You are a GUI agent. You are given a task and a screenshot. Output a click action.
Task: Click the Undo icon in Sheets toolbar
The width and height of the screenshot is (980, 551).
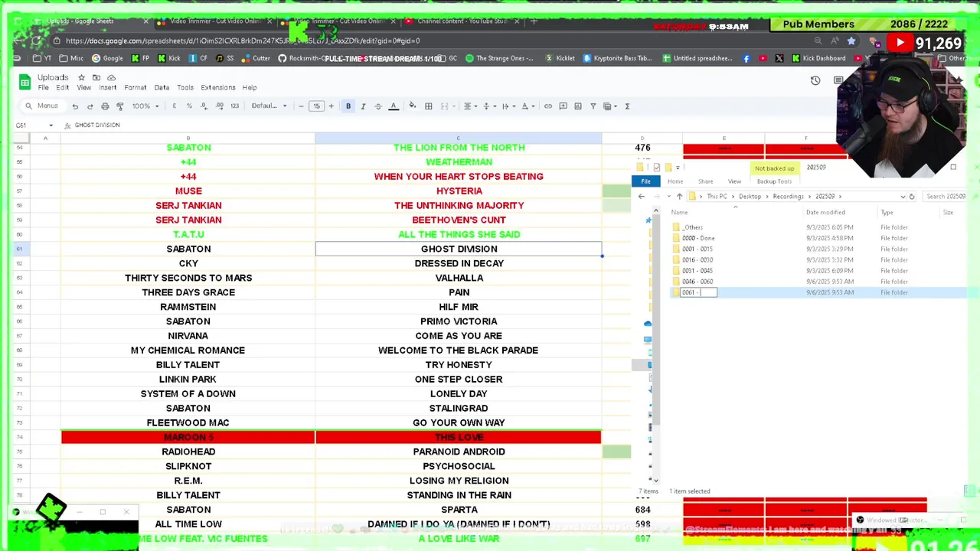tap(75, 106)
